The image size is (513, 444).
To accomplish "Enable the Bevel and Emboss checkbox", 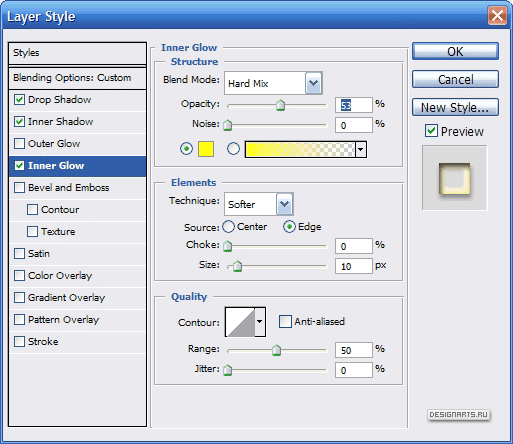I will pyautogui.click(x=19, y=187).
